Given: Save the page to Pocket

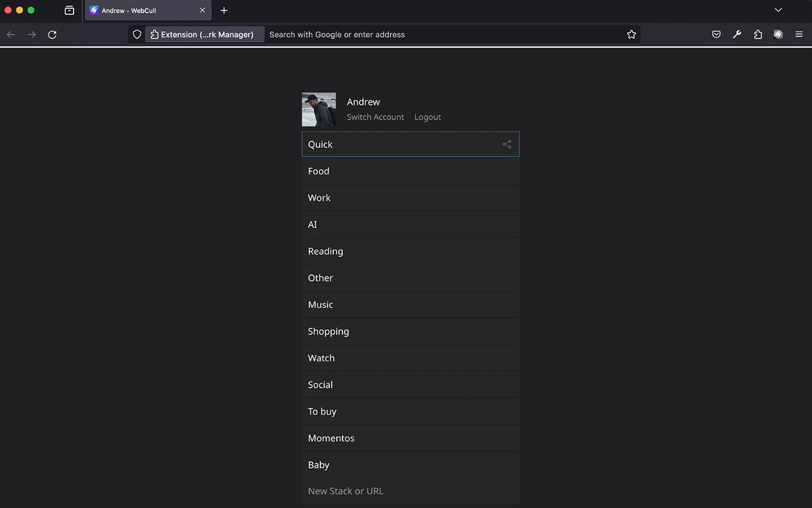Looking at the screenshot, I should click(x=716, y=34).
